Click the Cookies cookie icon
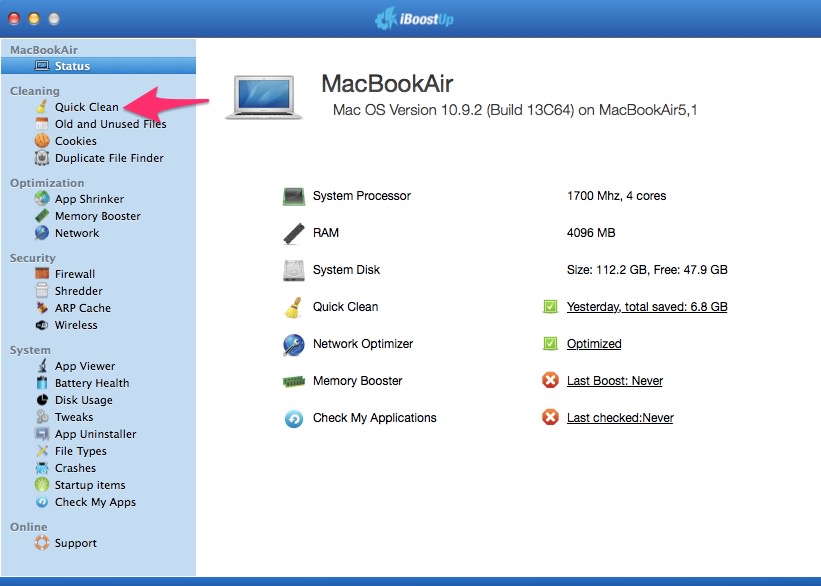 42,141
